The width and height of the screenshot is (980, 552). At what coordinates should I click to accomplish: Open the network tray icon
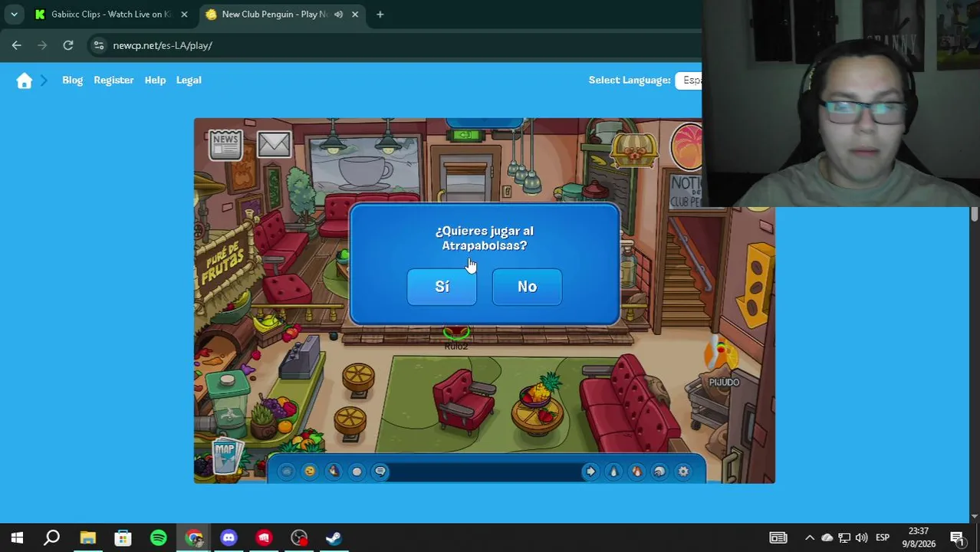point(844,537)
